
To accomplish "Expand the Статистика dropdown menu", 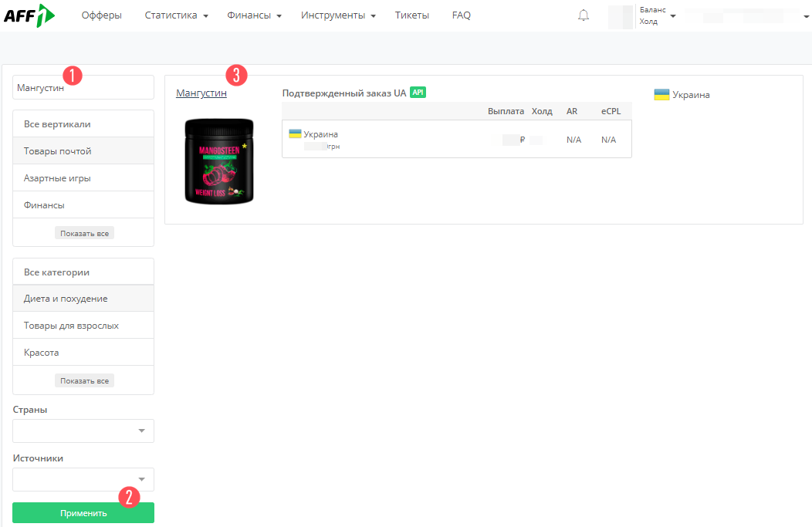I will point(176,15).
